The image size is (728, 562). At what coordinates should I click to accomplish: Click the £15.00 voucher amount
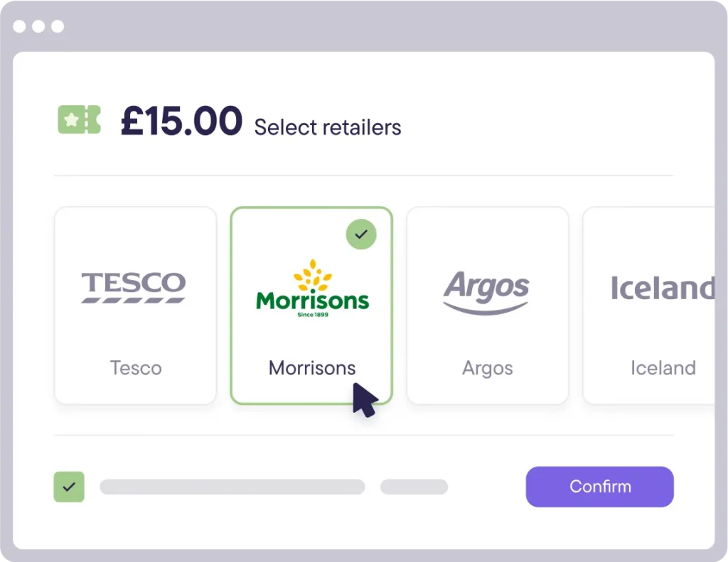[x=181, y=121]
